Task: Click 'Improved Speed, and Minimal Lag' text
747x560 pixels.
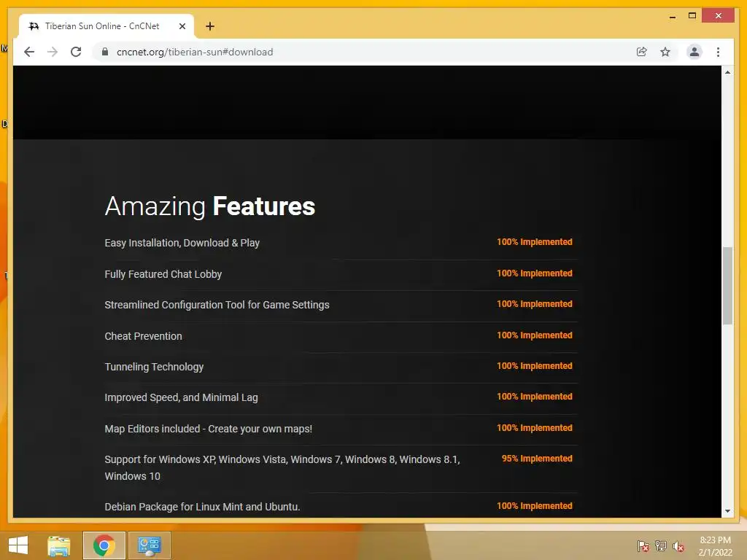Action: [181, 397]
